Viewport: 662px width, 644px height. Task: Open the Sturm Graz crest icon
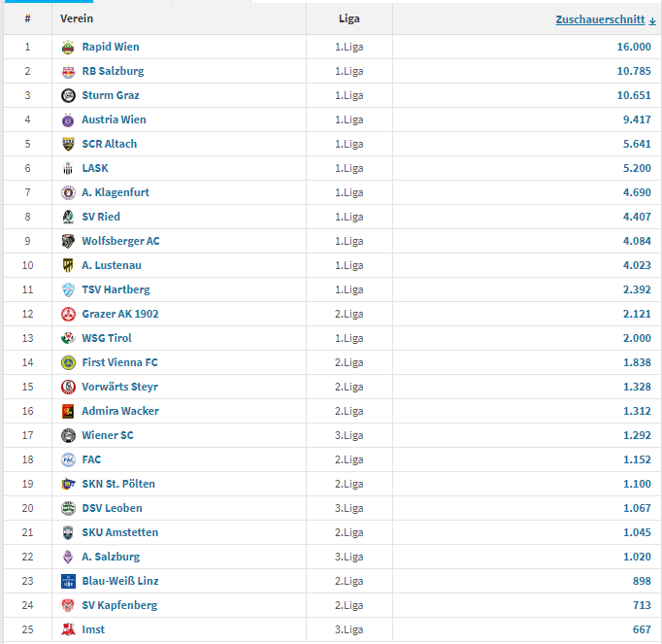68,95
